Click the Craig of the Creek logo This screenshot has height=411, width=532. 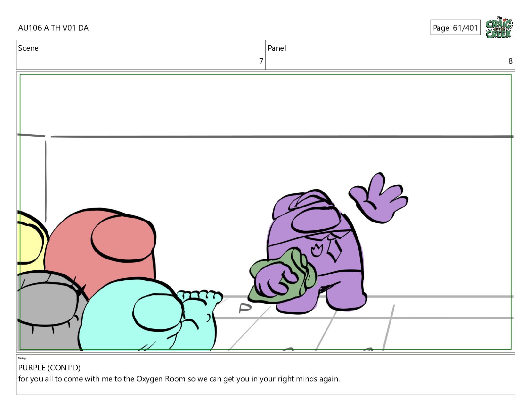point(499,27)
